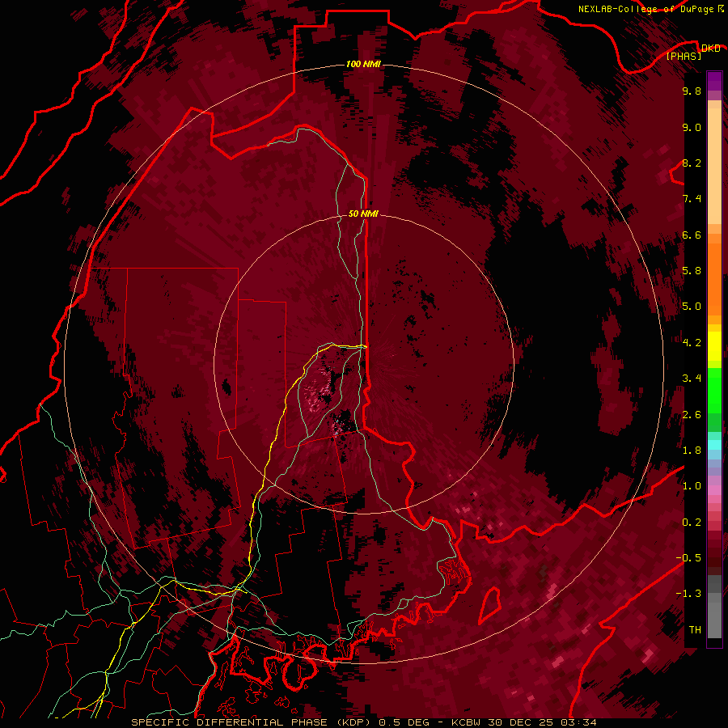Click the 5.0 value on the color scale
Image resolution: width=728 pixels, height=728 pixels.
[x=692, y=307]
